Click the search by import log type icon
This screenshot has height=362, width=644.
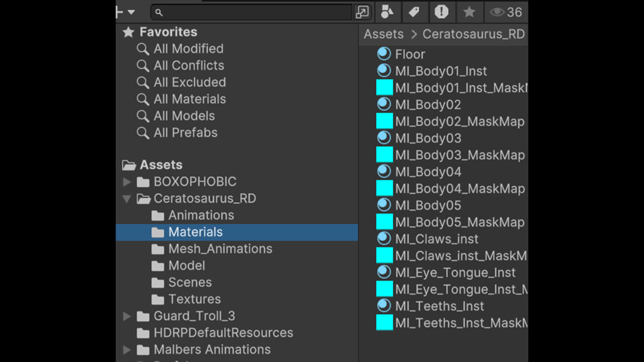click(441, 12)
